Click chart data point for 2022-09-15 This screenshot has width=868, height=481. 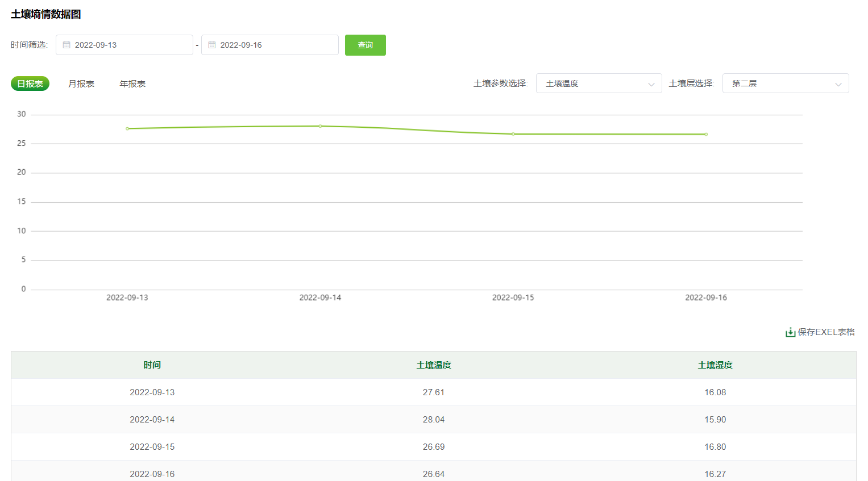[513, 134]
